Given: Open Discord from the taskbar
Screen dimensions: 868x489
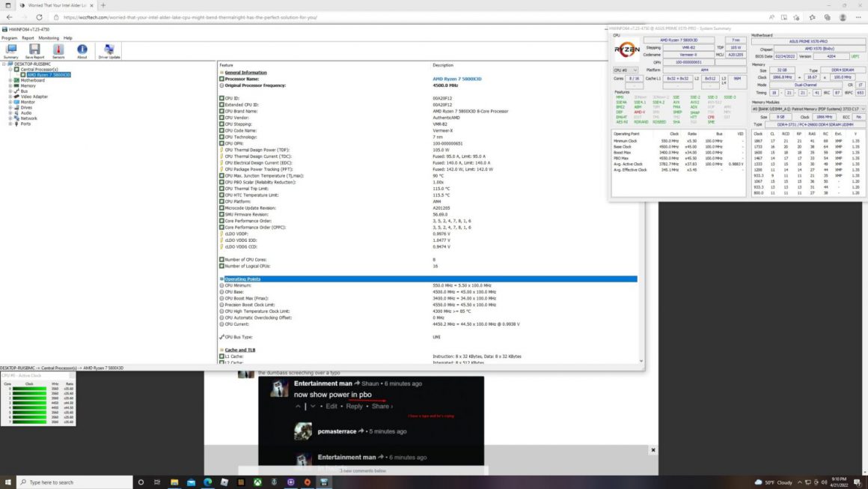Looking at the screenshot, I should [x=290, y=482].
